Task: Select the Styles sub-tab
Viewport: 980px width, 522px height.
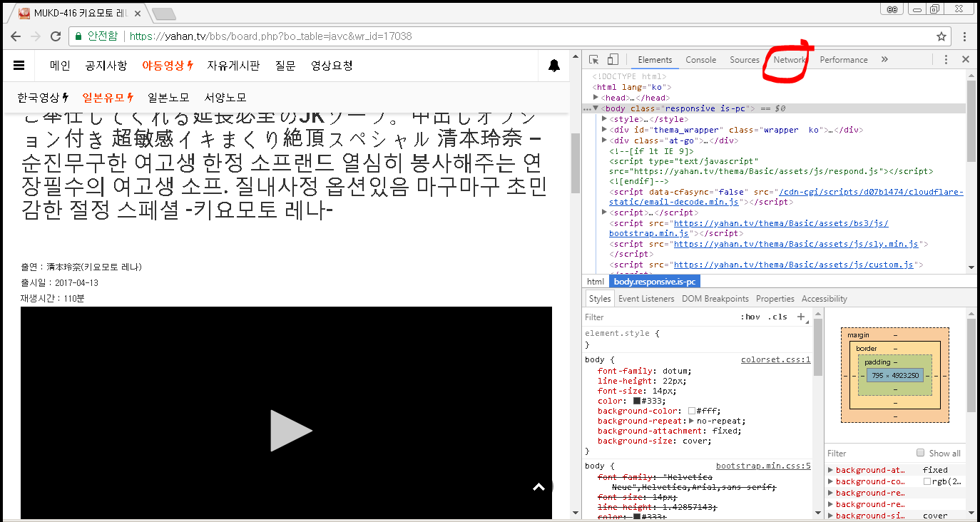Action: pyautogui.click(x=600, y=299)
